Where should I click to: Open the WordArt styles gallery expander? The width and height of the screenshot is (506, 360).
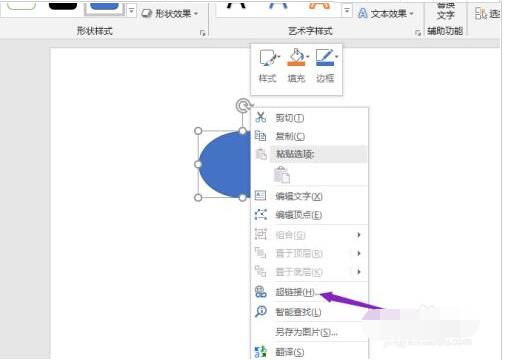(347, 11)
